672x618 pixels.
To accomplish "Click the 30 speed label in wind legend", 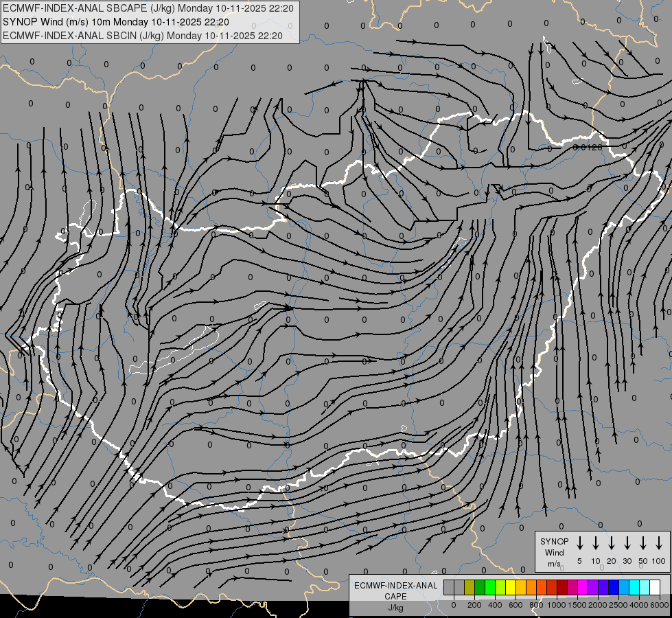I will pyautogui.click(x=627, y=561).
